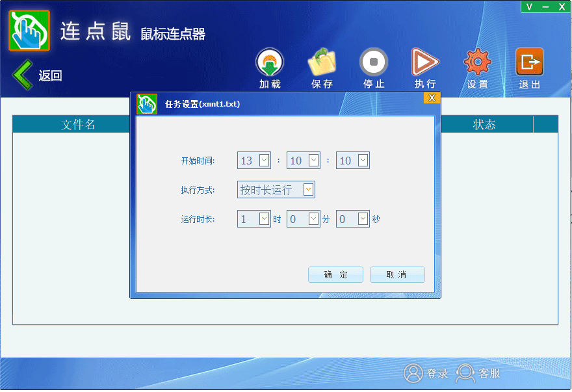572x392 pixels.
Task: Open the 运行时长 hours (时) dropdown
Action: tap(264, 219)
